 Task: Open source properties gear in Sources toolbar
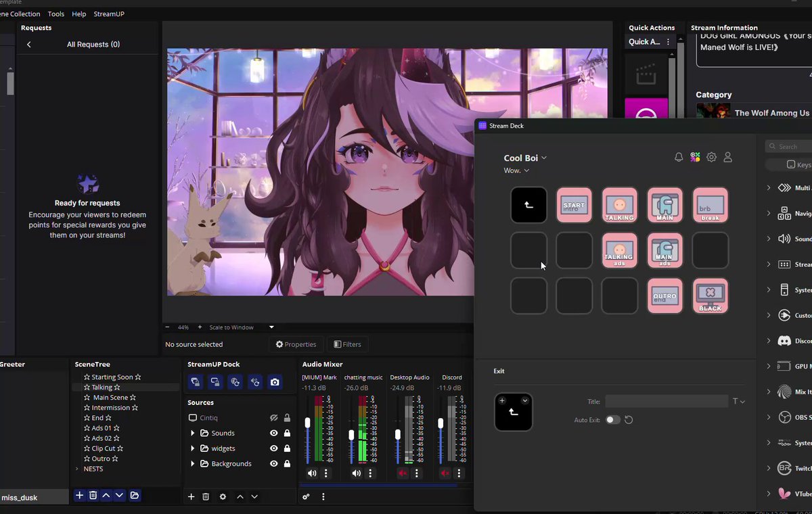click(223, 496)
